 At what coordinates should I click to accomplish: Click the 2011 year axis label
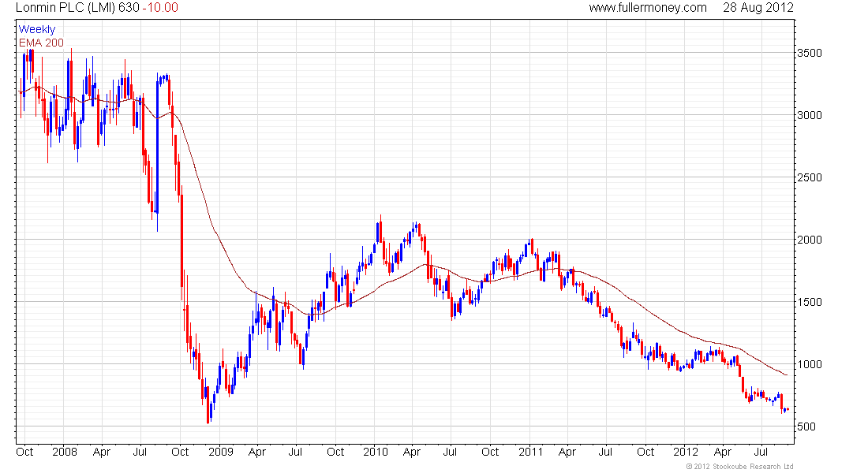pos(531,452)
